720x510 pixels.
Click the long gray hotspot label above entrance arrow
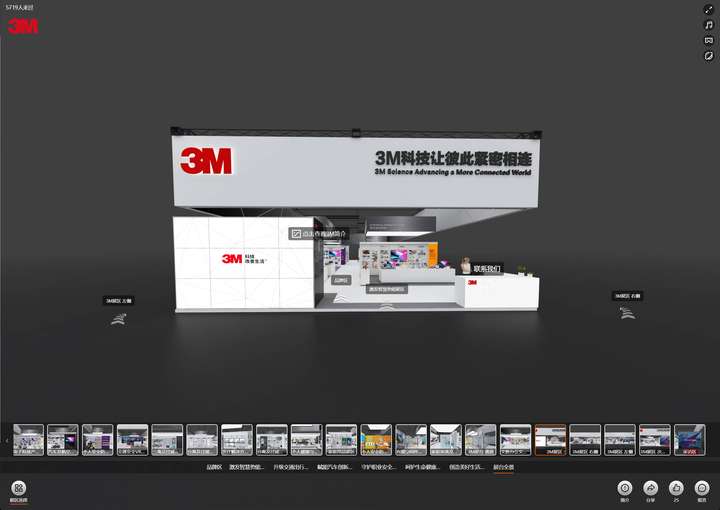[x=387, y=289]
